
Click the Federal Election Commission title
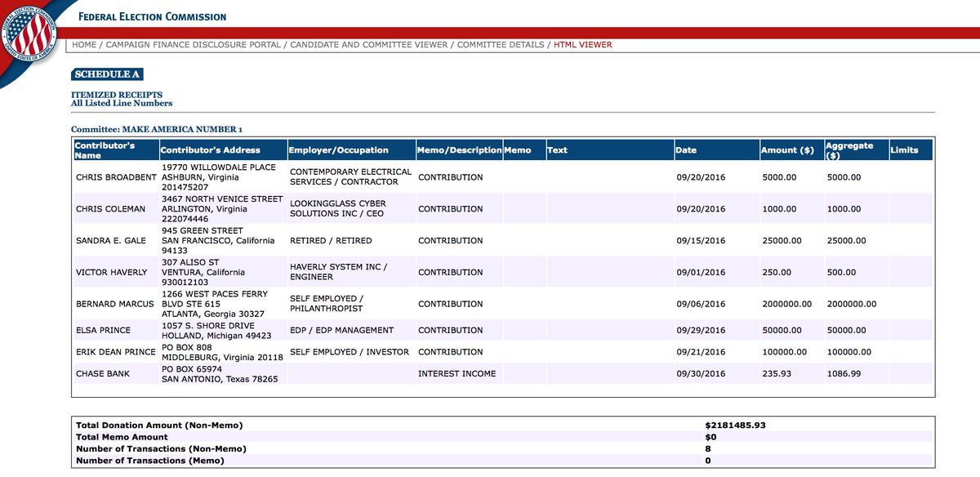coord(153,16)
